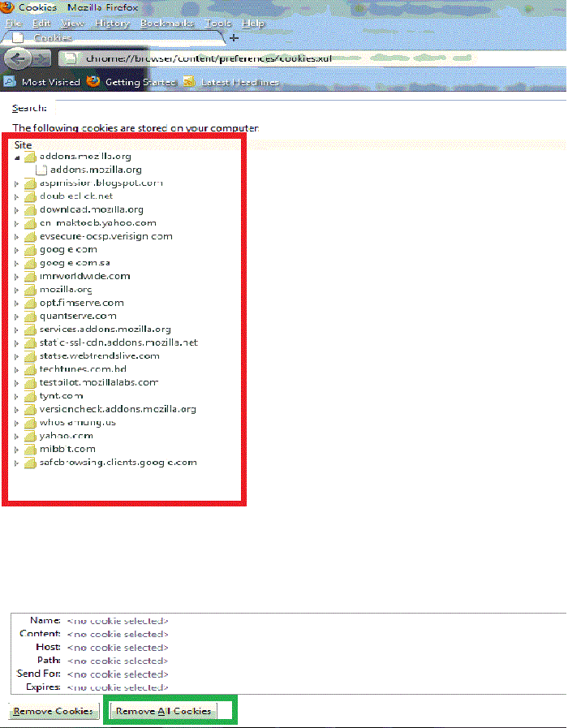The width and height of the screenshot is (568, 728).
Task: Open the View menu
Action: coord(72,23)
